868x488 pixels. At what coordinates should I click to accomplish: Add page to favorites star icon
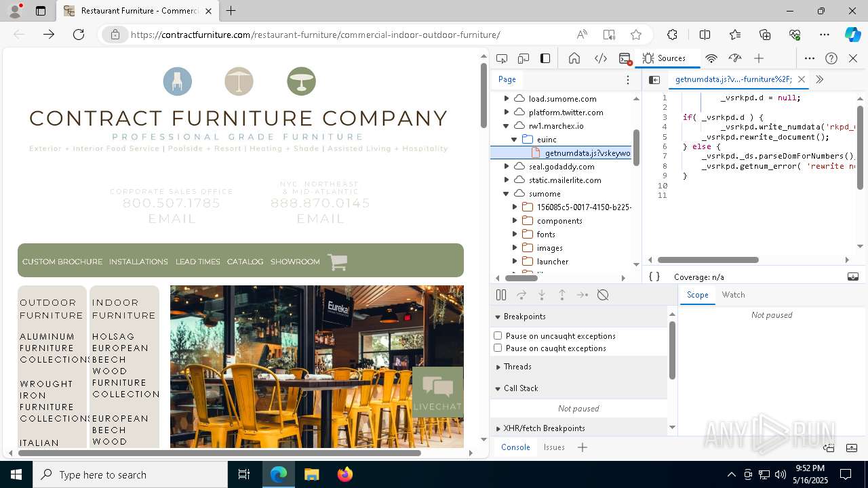635,35
